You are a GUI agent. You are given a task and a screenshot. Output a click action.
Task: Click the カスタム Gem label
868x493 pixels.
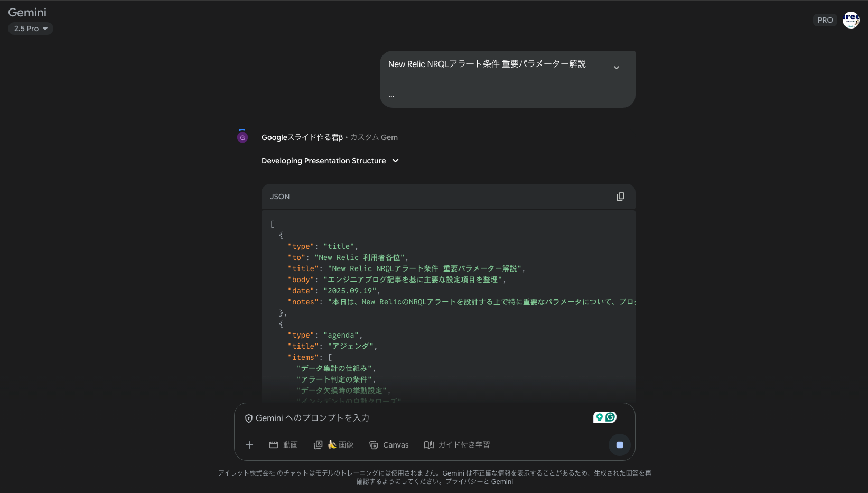tap(374, 137)
